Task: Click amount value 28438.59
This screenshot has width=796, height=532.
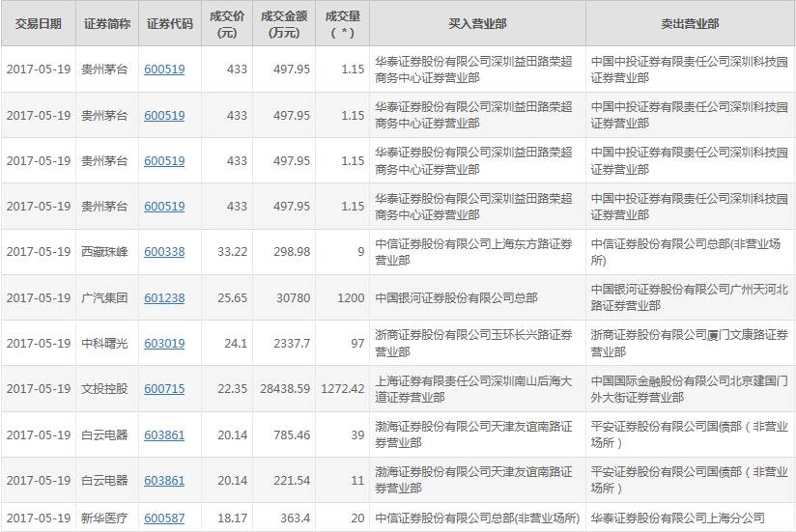Action: point(285,389)
